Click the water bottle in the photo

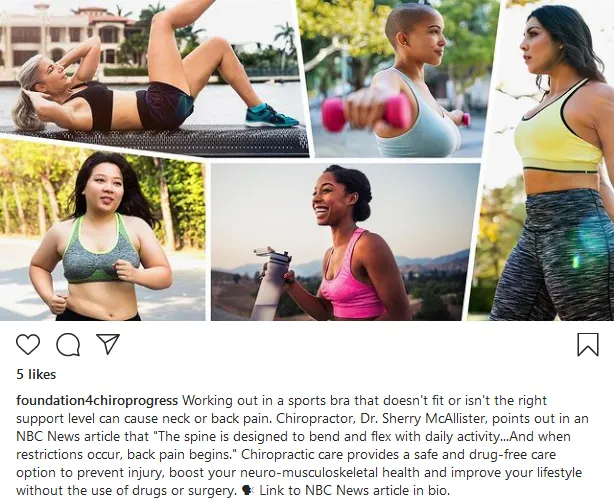point(271,283)
